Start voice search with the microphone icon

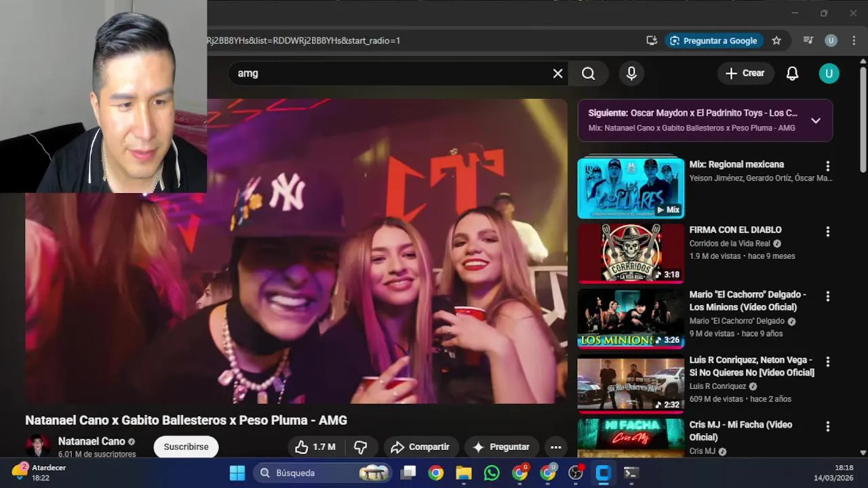[x=631, y=73]
